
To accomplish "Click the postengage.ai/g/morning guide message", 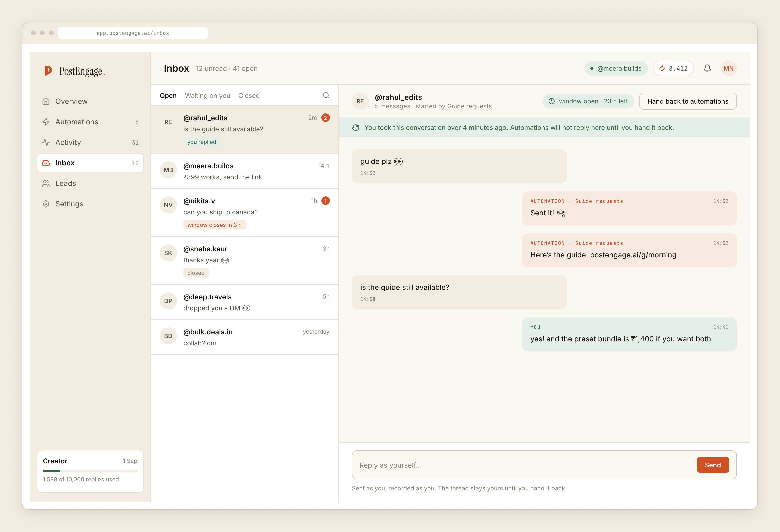I will [629, 250].
